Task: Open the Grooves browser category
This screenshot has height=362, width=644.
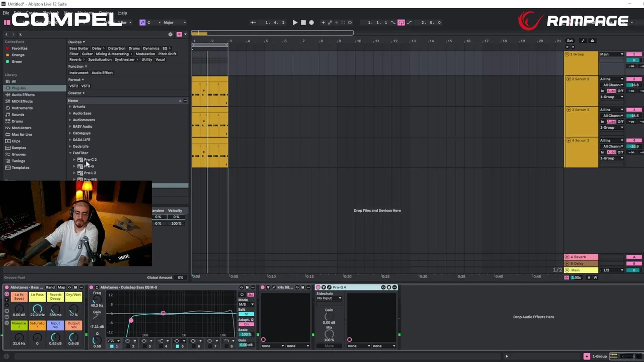Action: tap(35, 154)
